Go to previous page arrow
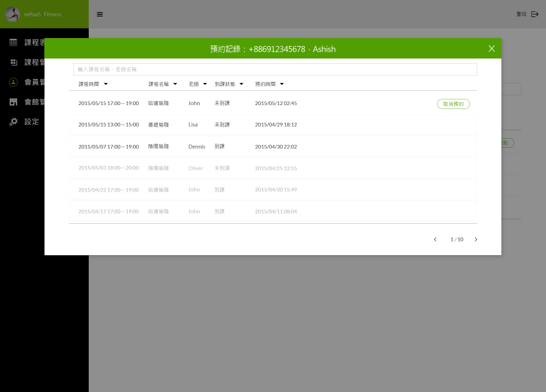 coord(435,240)
